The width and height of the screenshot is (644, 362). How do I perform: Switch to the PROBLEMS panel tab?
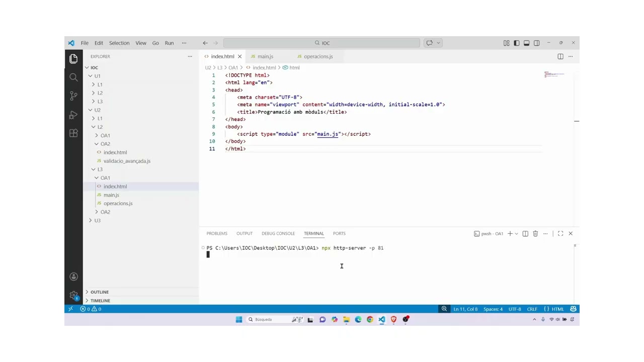click(x=217, y=233)
